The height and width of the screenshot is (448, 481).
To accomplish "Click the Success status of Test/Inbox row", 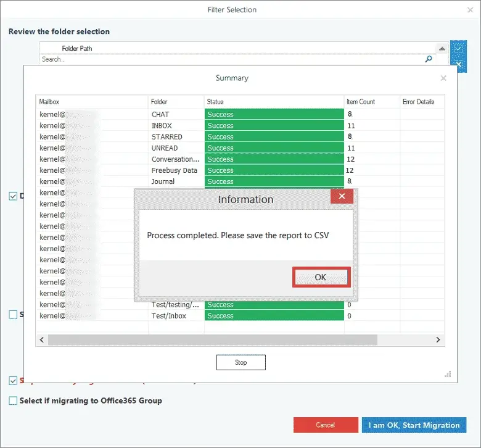I will 274,316.
